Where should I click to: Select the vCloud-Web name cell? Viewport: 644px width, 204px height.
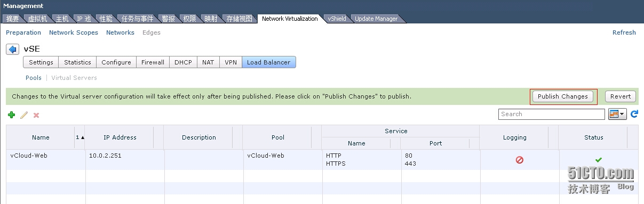pos(28,156)
